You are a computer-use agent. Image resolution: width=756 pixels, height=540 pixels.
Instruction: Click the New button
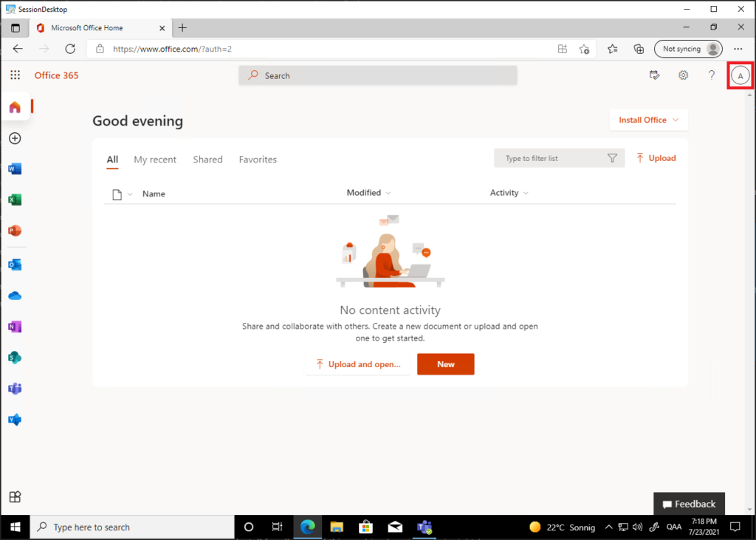(445, 364)
